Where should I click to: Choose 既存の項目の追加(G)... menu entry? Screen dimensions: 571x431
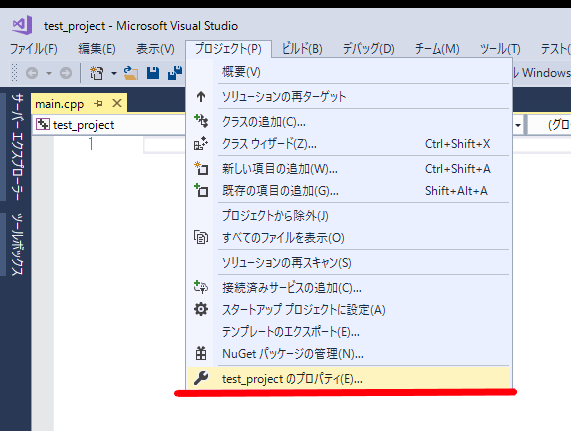pyautogui.click(x=349, y=191)
